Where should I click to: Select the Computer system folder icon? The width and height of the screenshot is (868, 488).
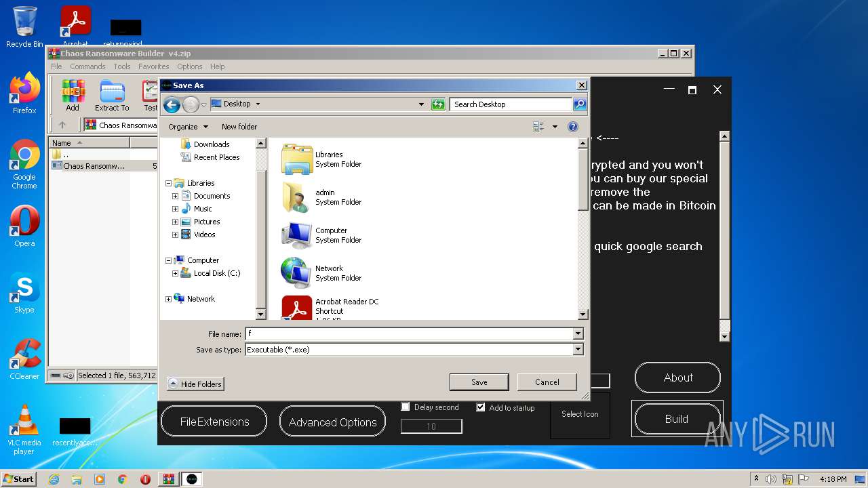(297, 235)
